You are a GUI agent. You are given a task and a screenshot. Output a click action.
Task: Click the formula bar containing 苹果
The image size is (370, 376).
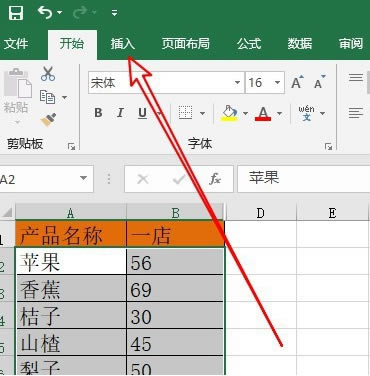(x=304, y=179)
